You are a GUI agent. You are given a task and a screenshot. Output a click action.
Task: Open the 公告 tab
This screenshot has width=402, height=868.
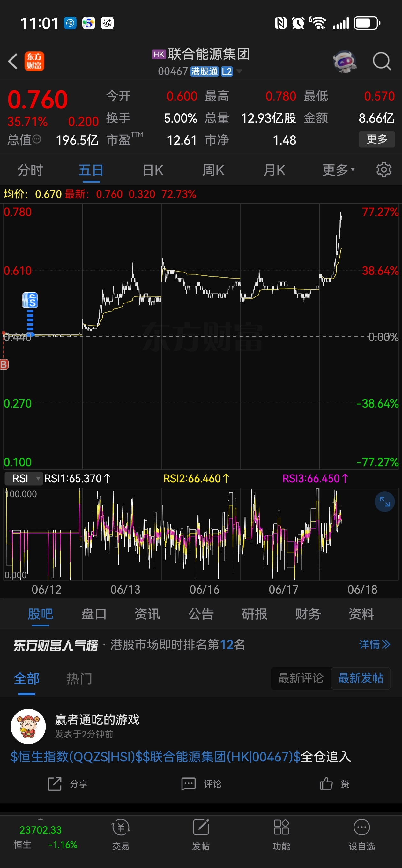coord(201,614)
